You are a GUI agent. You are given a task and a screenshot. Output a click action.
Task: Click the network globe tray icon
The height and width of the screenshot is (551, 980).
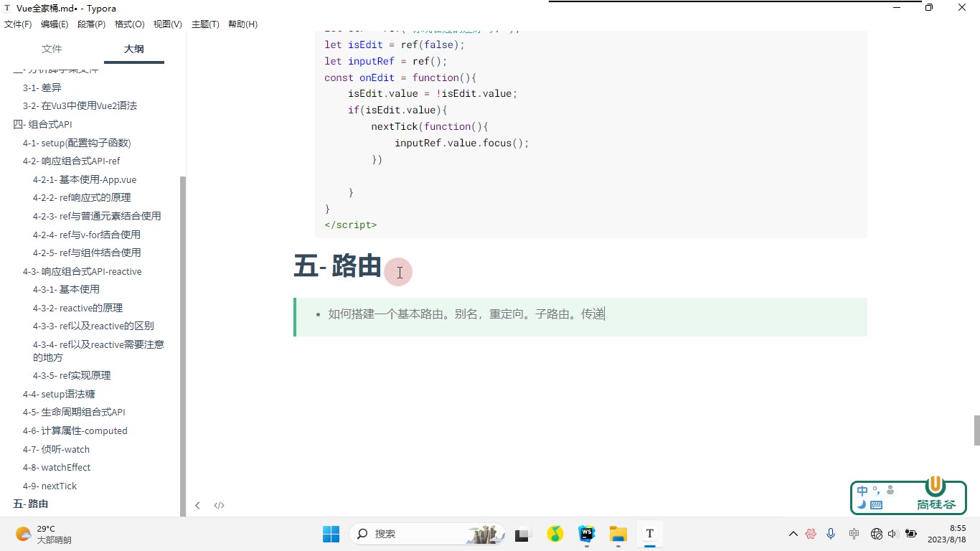(876, 534)
